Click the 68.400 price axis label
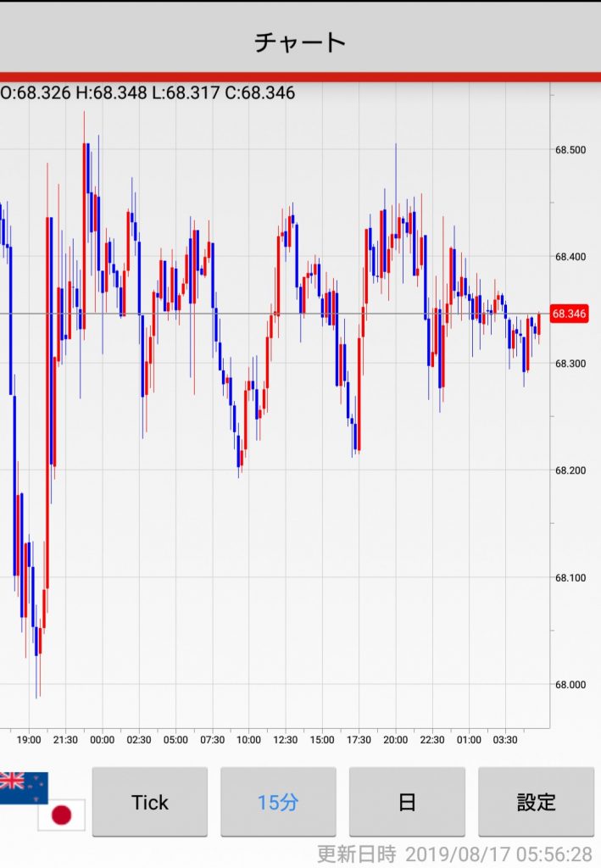601x868 pixels. click(x=570, y=257)
